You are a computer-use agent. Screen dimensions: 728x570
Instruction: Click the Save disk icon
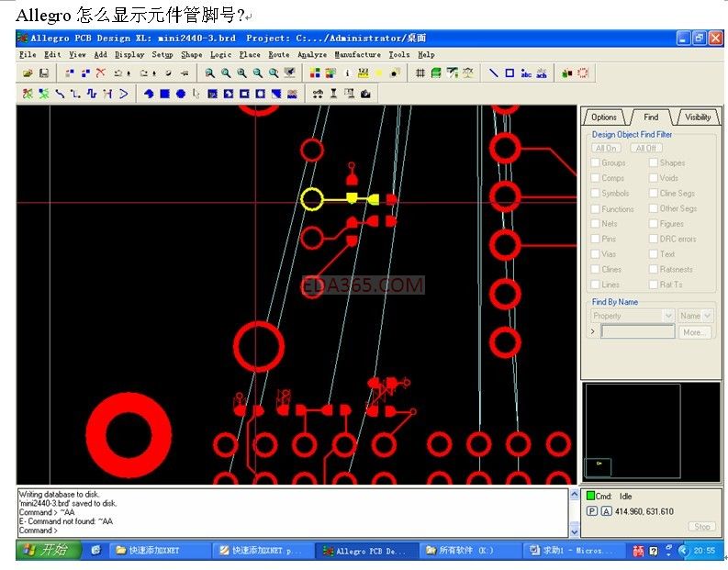point(43,73)
